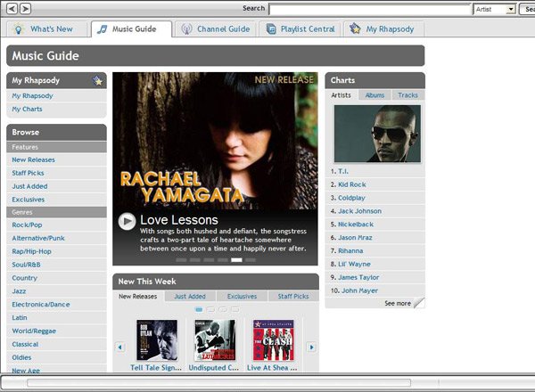Open the Soul/R&B genre
The image size is (535, 392).
point(26,265)
